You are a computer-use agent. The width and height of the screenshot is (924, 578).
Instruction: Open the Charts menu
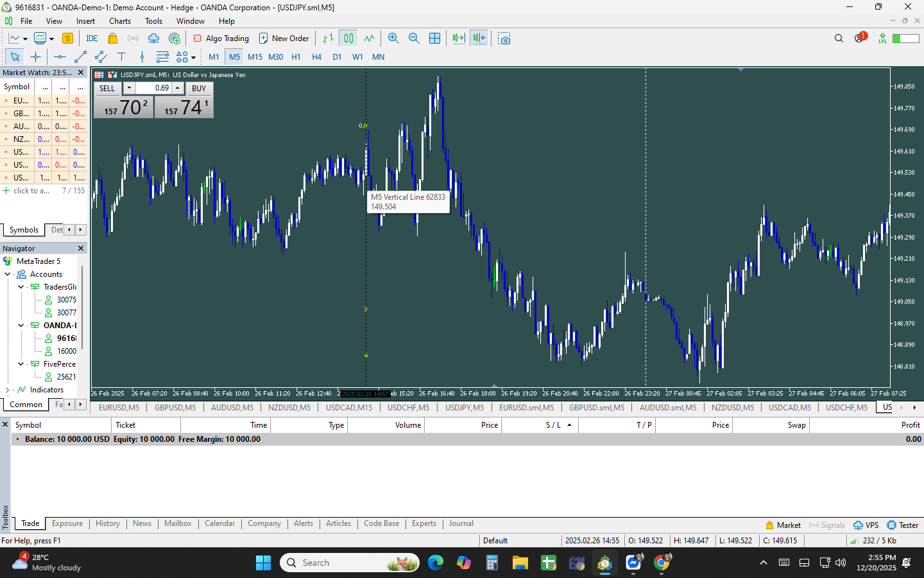[120, 21]
